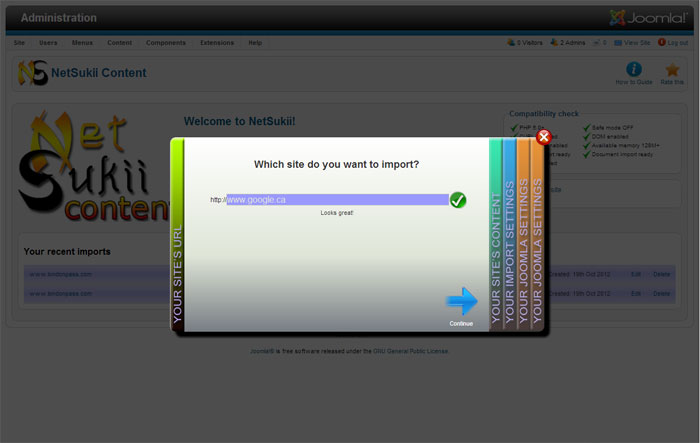
Task: Open the Your Site's URL tab
Action: pyautogui.click(x=177, y=234)
